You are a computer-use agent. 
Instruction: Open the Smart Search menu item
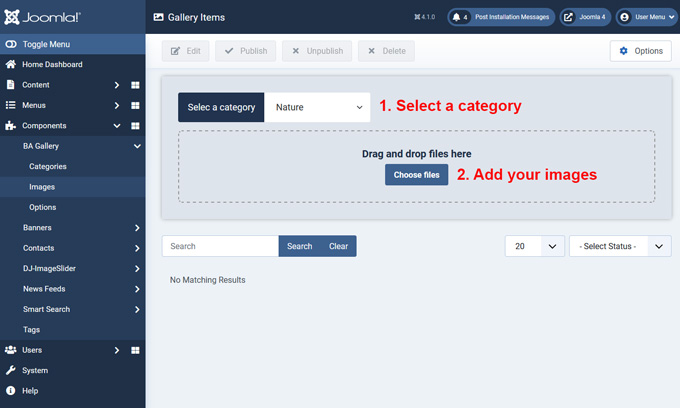(46, 309)
